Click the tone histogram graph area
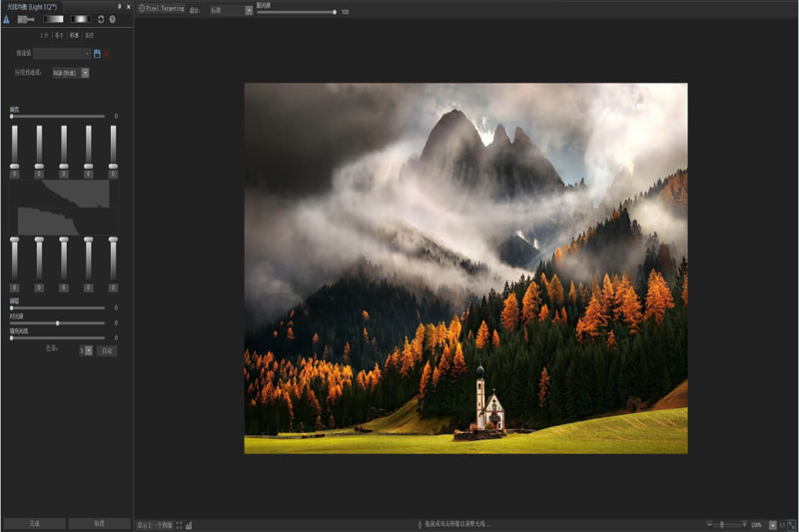Screen dimensions: 799x532 tap(64, 208)
